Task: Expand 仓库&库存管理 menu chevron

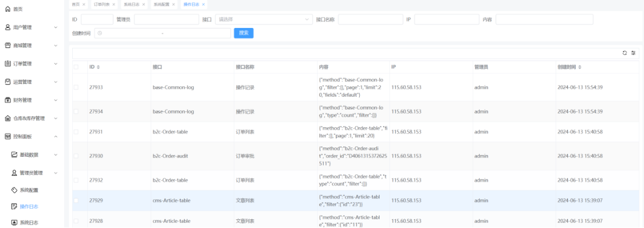Action: pyautogui.click(x=56, y=118)
